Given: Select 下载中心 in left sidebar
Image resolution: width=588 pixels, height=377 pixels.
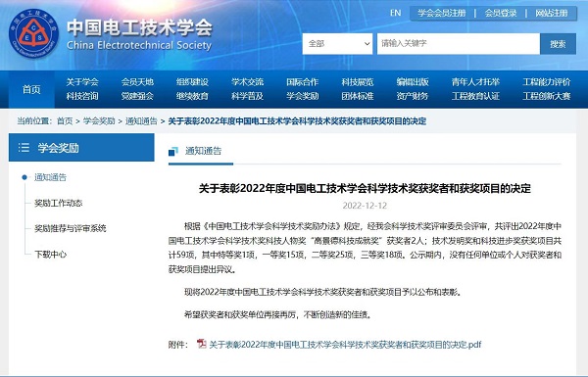Looking at the screenshot, I should [x=50, y=255].
